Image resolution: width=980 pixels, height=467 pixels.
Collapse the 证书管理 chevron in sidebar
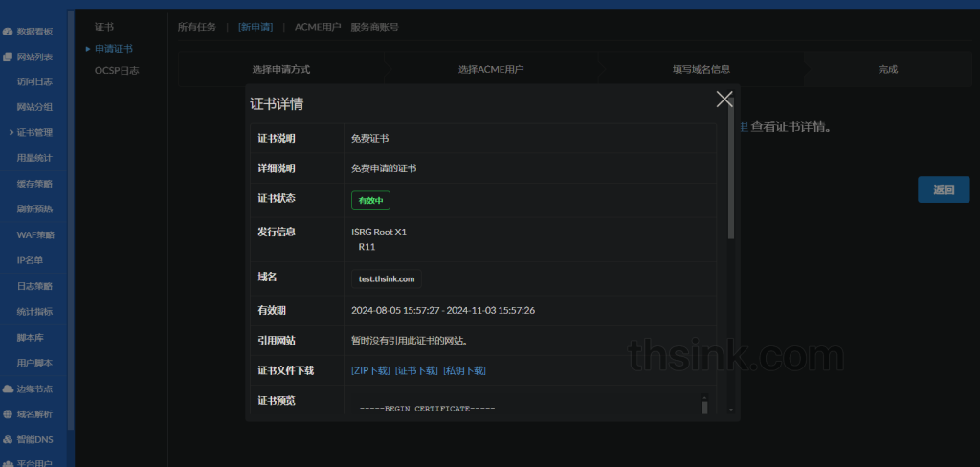(11, 132)
